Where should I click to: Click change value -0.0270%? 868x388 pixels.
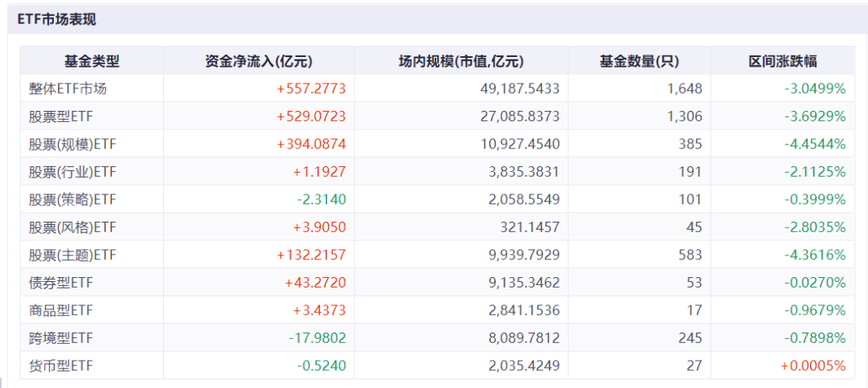coord(815,283)
